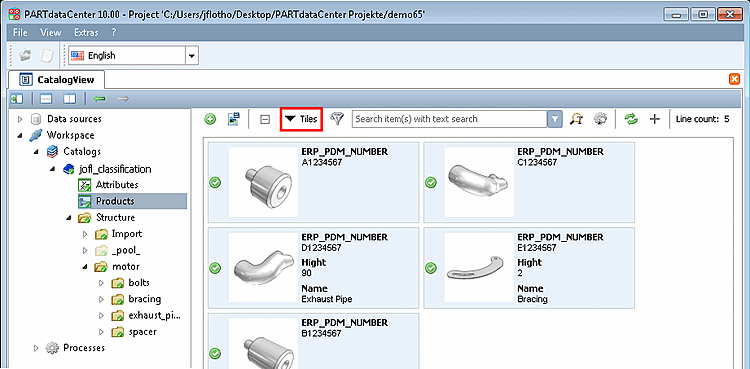Expand the Processes node
This screenshot has height=369, width=750.
coord(36,348)
